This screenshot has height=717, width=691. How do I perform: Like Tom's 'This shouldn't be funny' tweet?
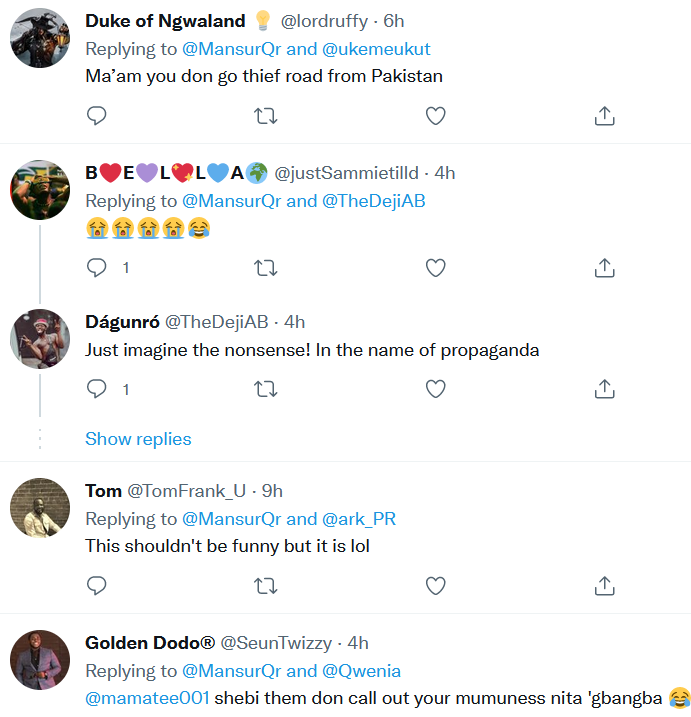tap(435, 584)
